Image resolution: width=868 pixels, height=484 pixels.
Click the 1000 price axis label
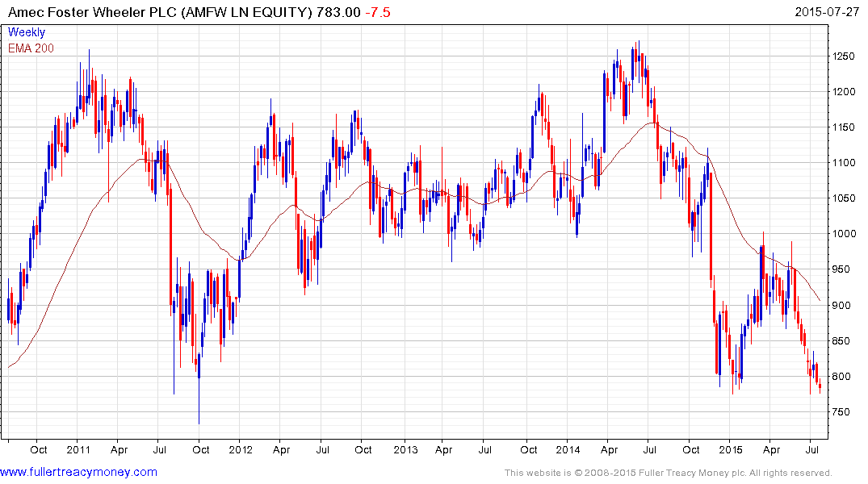point(844,234)
